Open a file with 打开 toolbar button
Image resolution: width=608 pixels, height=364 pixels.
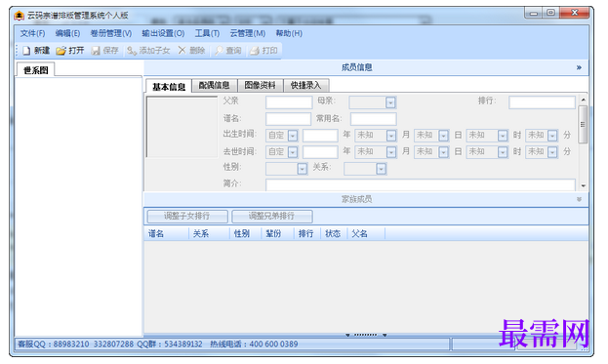tap(70, 51)
